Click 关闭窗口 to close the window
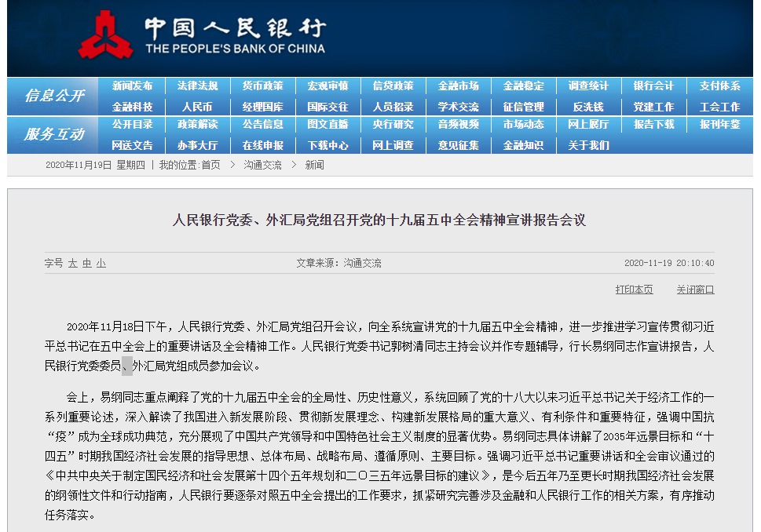Image resolution: width=761 pixels, height=532 pixels. [x=696, y=290]
